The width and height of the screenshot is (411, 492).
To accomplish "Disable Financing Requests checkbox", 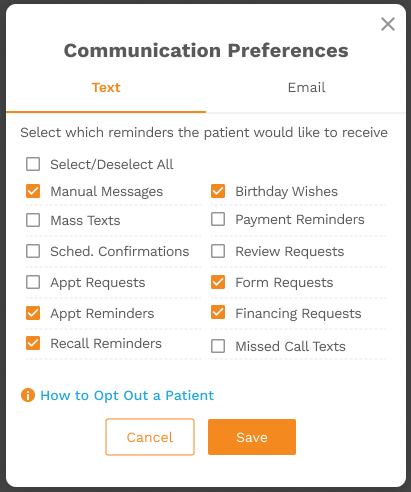I will point(218,313).
